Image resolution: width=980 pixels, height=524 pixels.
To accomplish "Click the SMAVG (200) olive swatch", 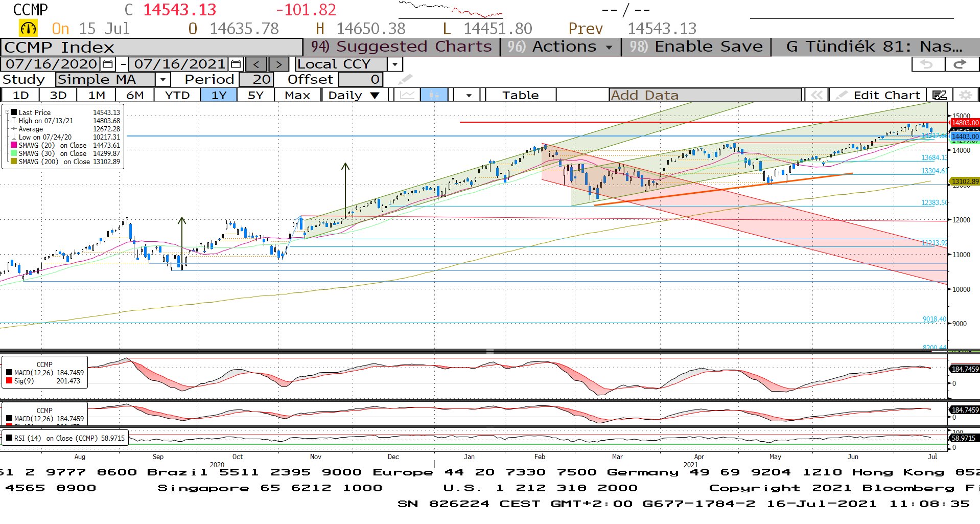I will [x=14, y=162].
